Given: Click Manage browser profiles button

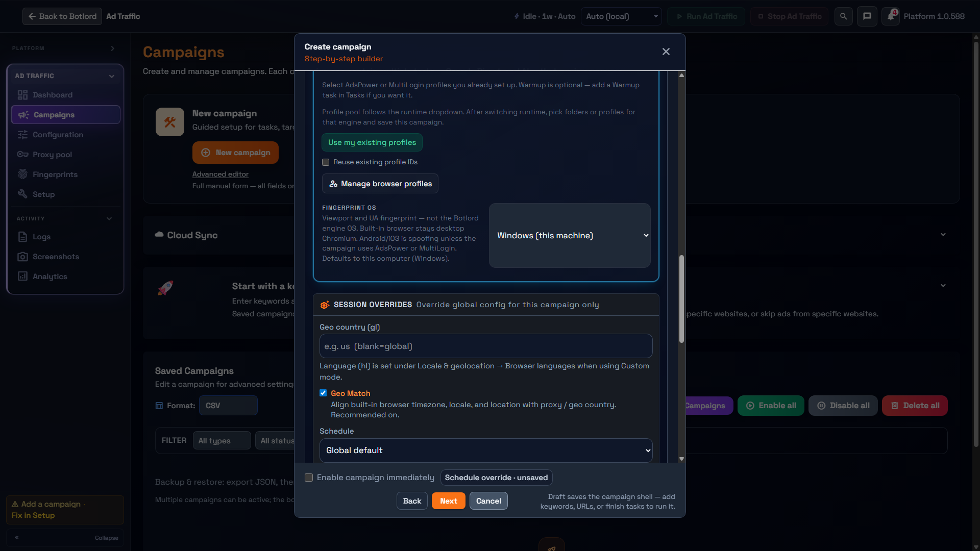Looking at the screenshot, I should point(380,184).
